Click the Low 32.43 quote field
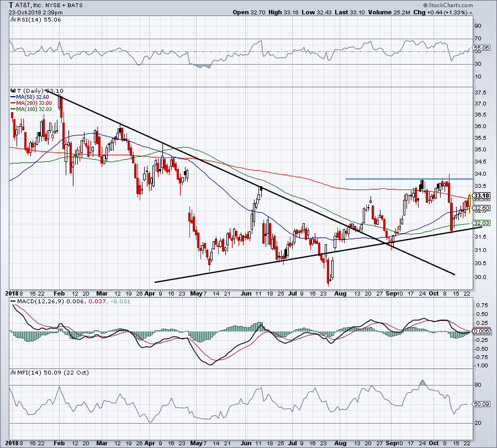Image resolution: width=497 pixels, height=448 pixels. (x=316, y=12)
